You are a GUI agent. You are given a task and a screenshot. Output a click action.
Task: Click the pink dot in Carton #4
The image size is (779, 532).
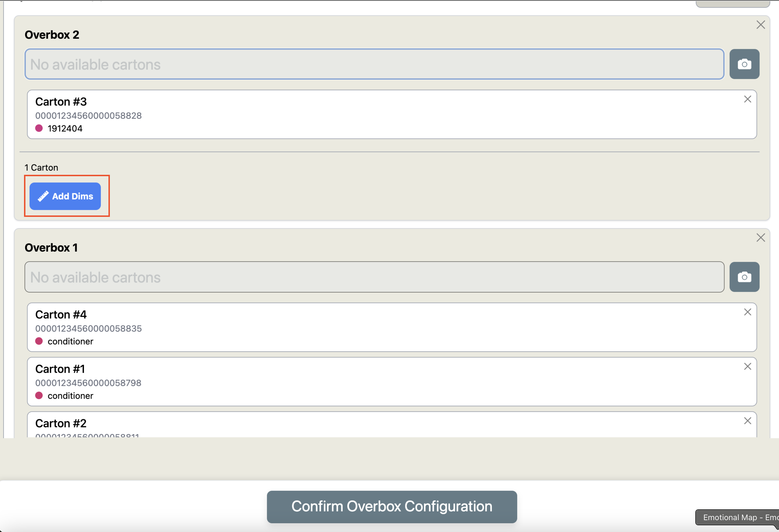click(39, 341)
